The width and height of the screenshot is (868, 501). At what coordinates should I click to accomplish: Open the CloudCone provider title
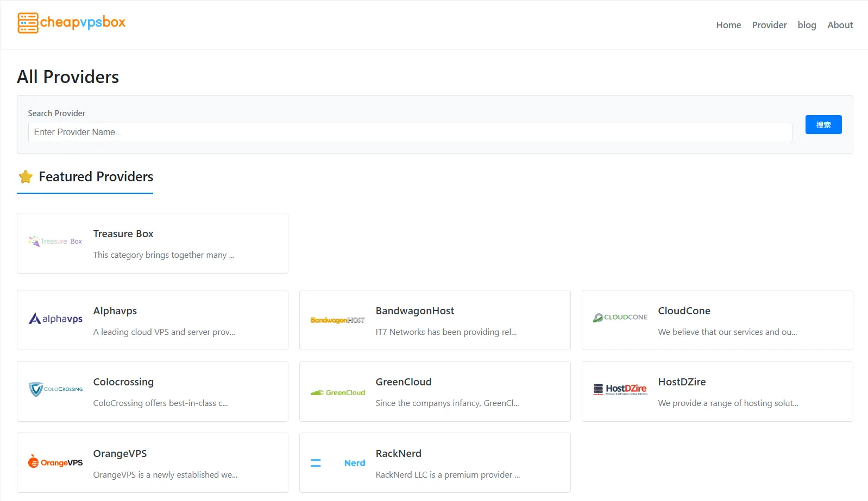684,311
